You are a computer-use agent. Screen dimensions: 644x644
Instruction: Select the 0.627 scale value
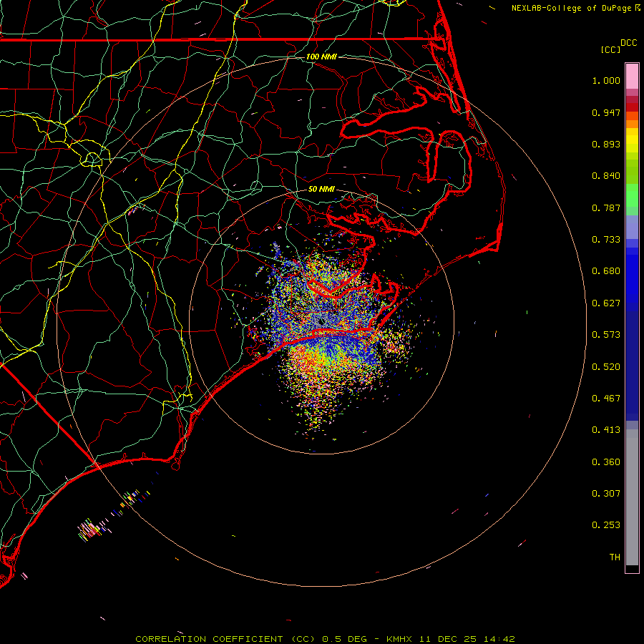pyautogui.click(x=606, y=303)
